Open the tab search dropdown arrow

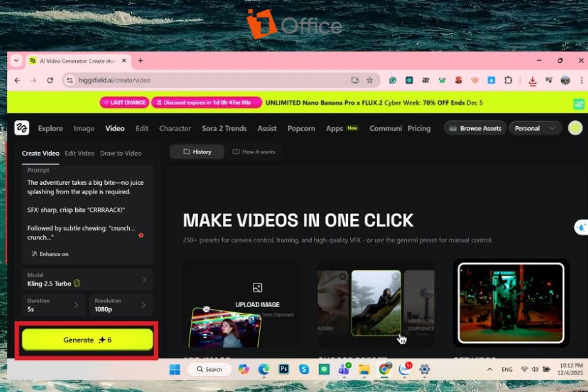(x=16, y=61)
